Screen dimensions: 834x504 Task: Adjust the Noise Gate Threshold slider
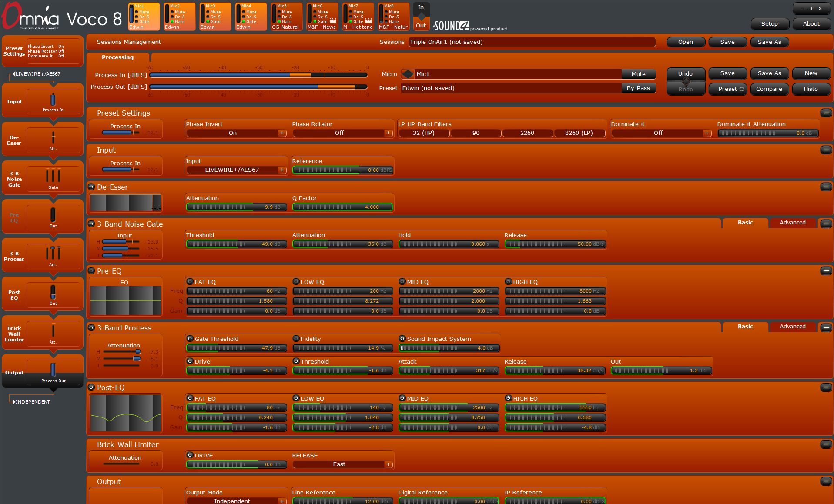[237, 244]
